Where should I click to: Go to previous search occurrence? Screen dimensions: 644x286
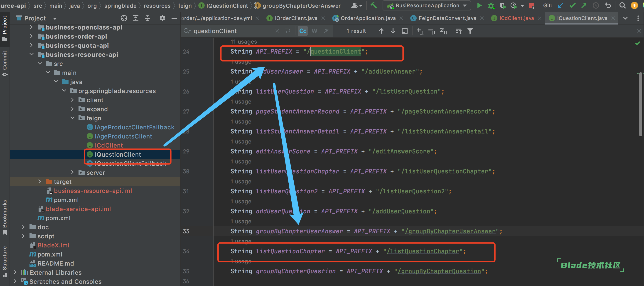[x=381, y=31]
